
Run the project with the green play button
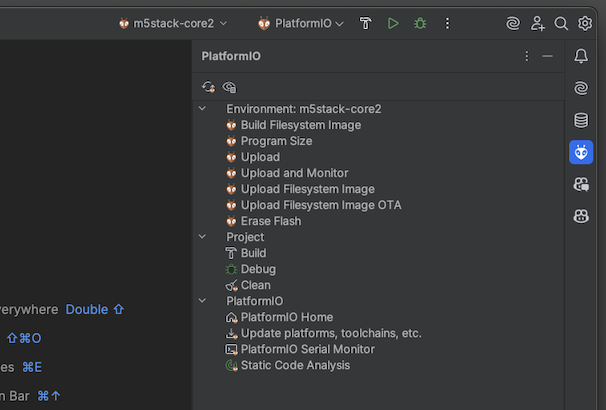(393, 23)
